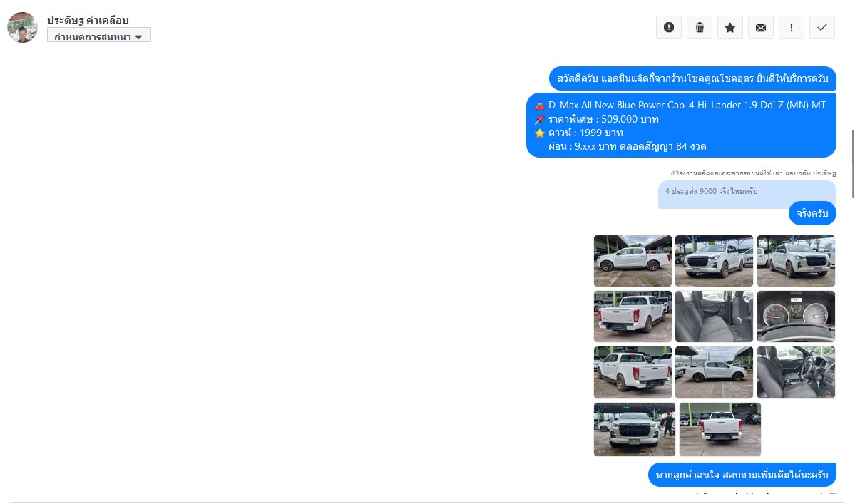Flag conversation with the exclamation mark icon
This screenshot has width=855, height=504.
792,27
